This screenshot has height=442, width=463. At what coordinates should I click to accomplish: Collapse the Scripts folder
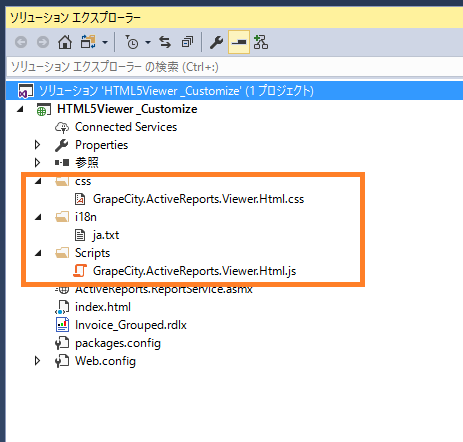pyautogui.click(x=38, y=253)
